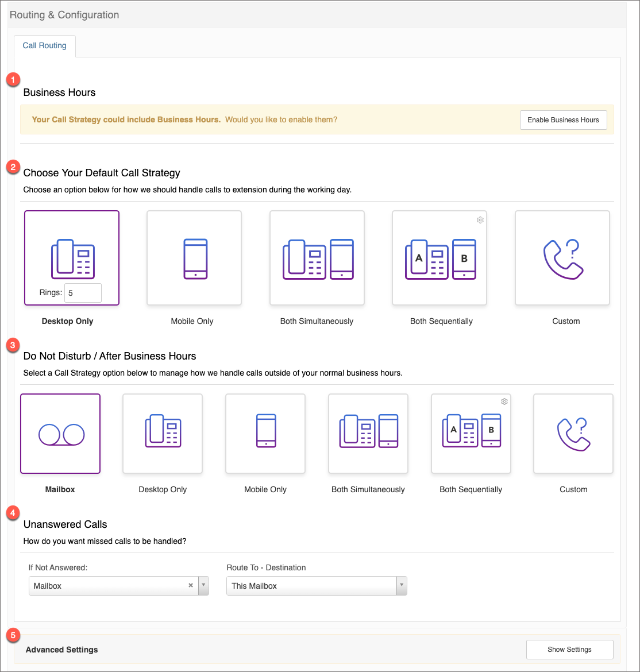Open gear settings on default Both Sequentially
The width and height of the screenshot is (640, 672).
[480, 220]
